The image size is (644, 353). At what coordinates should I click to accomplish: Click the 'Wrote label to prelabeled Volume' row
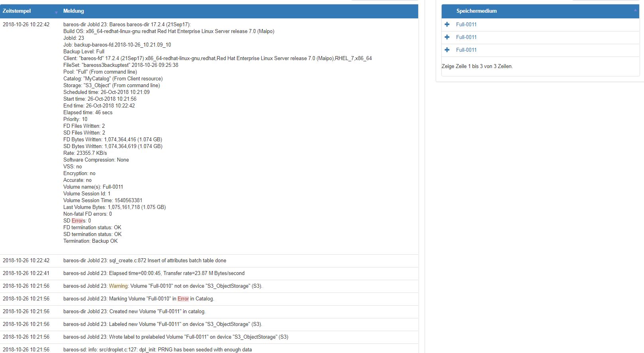[x=176, y=337]
